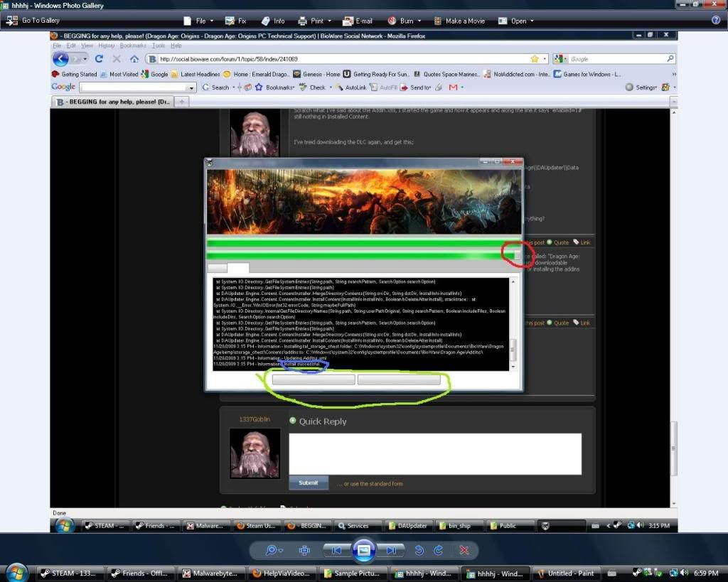Start the slide show
The width and height of the screenshot is (728, 582).
click(x=363, y=550)
